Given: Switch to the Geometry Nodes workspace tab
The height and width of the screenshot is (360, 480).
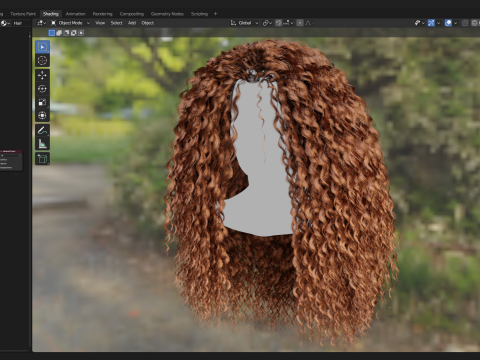Looking at the screenshot, I should point(167,14).
